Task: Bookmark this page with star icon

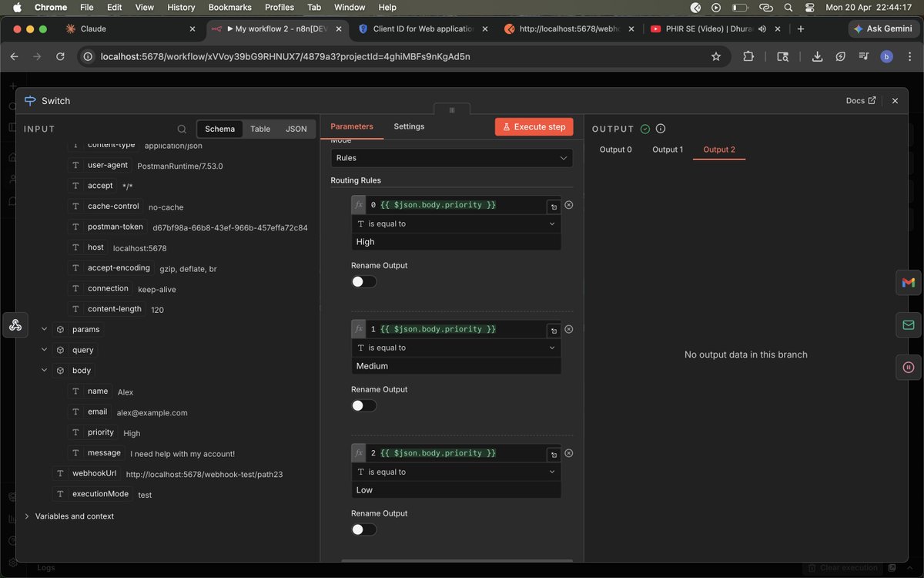Action: pos(716,56)
